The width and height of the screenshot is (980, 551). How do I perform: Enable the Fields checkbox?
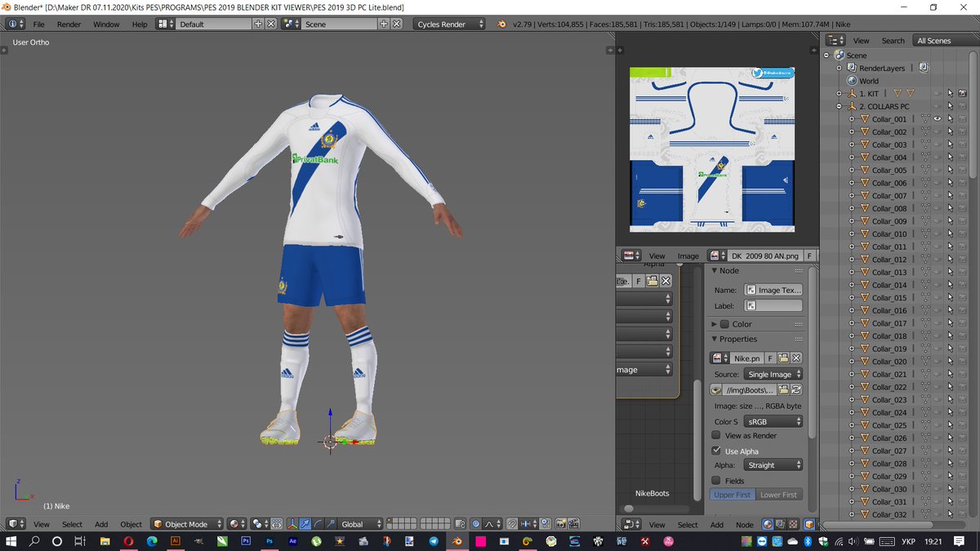point(716,481)
